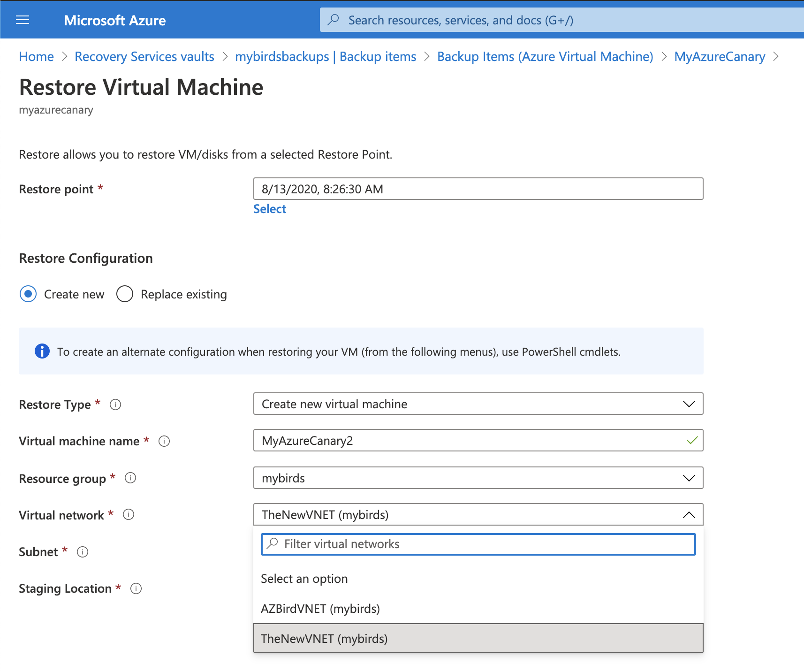Show info tooltip for Virtual network
The width and height of the screenshot is (804, 672).
coord(129,514)
